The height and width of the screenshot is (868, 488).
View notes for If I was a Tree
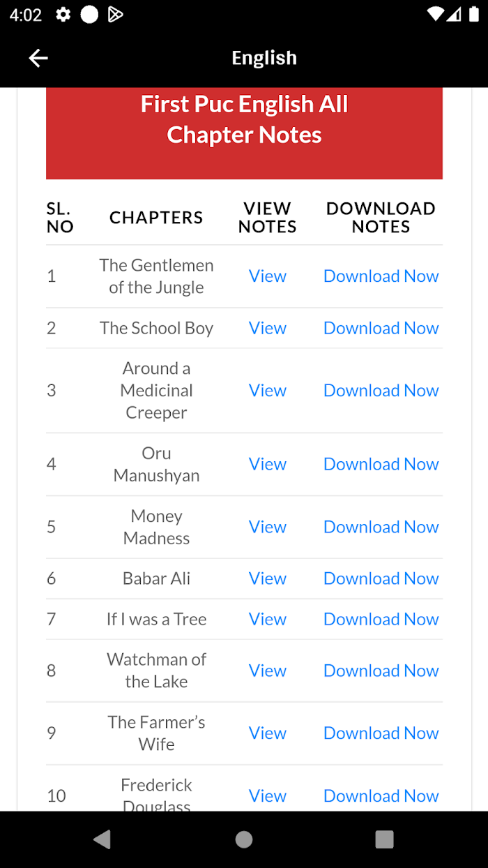coord(268,620)
